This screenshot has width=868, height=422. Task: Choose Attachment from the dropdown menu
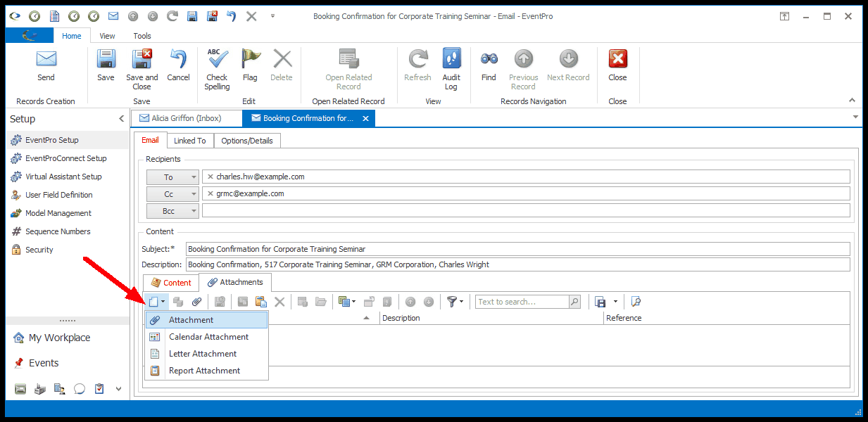click(206, 320)
